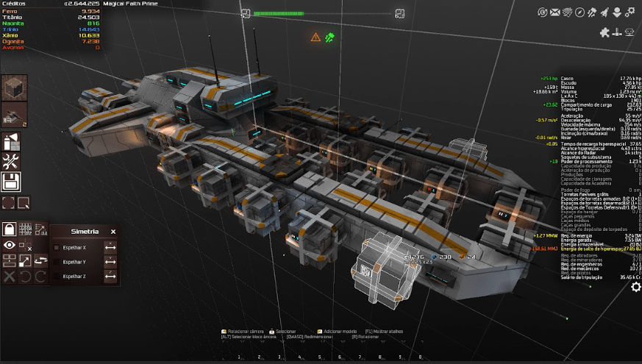Image resolution: width=642 pixels, height=364 pixels.
Task: Open the compass navigation icon
Action: (579, 12)
